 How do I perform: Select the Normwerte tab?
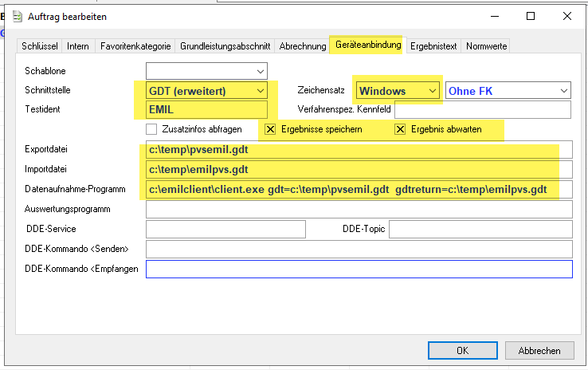point(485,46)
